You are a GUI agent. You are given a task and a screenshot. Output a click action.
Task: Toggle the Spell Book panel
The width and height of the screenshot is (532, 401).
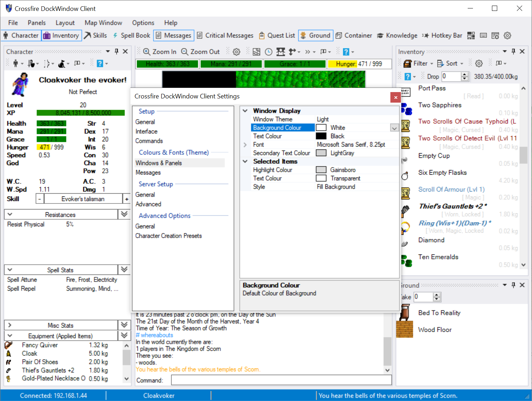[131, 35]
